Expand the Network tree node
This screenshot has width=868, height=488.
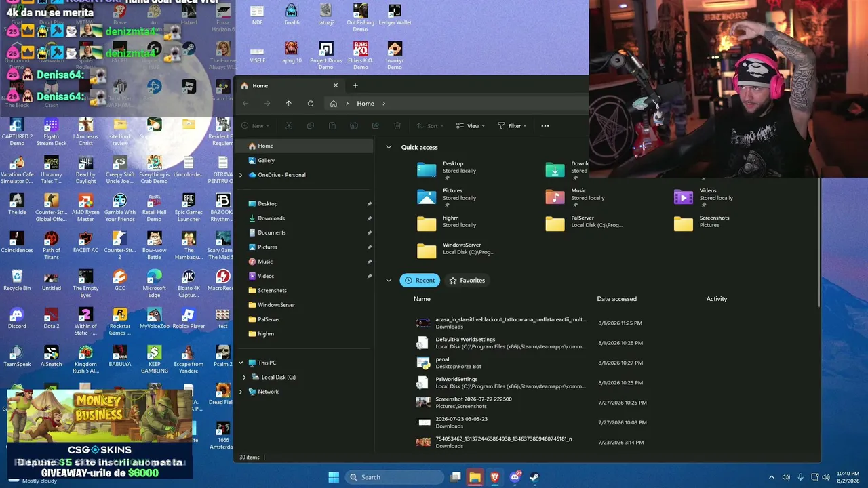click(x=241, y=392)
